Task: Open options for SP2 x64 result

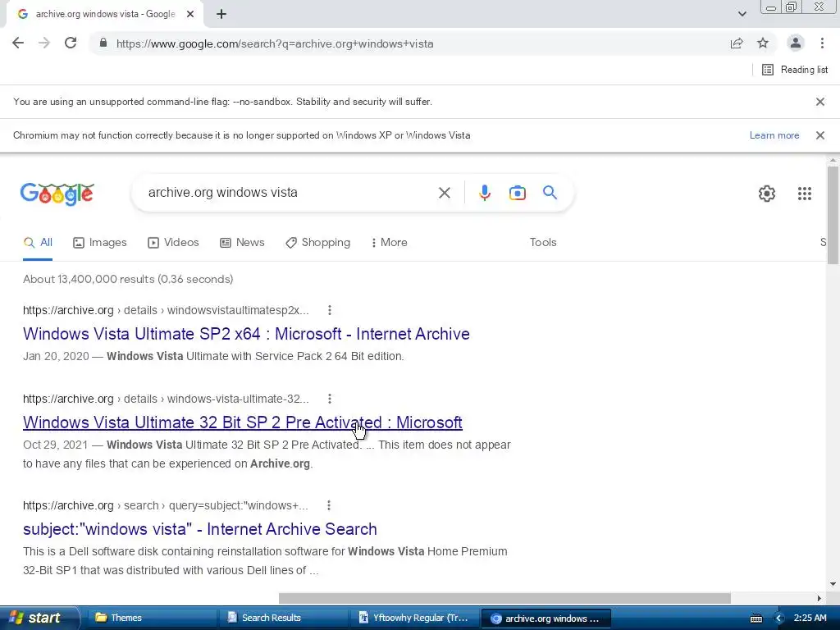Action: pyautogui.click(x=330, y=310)
